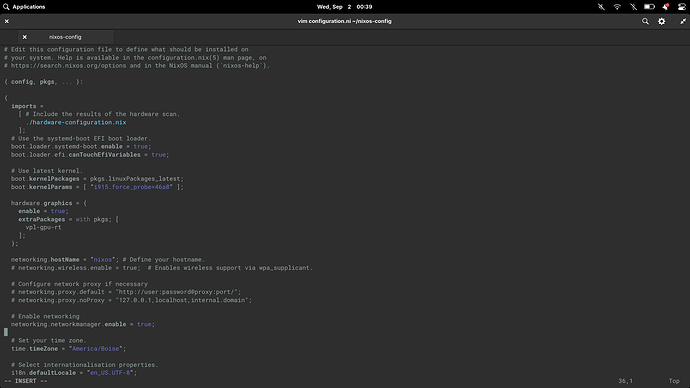Click the "vpl-gpu-rt" package entry
This screenshot has width=690, height=388.
43,227
